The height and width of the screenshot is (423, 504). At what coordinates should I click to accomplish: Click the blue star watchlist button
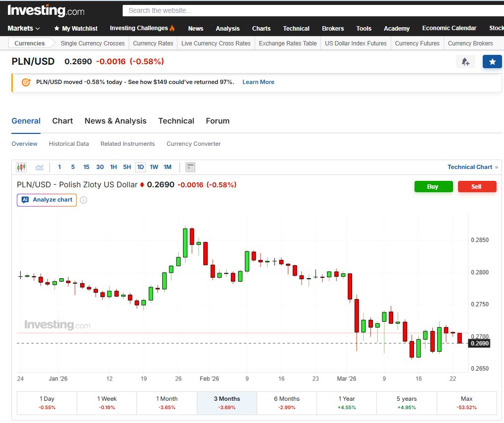pos(492,62)
